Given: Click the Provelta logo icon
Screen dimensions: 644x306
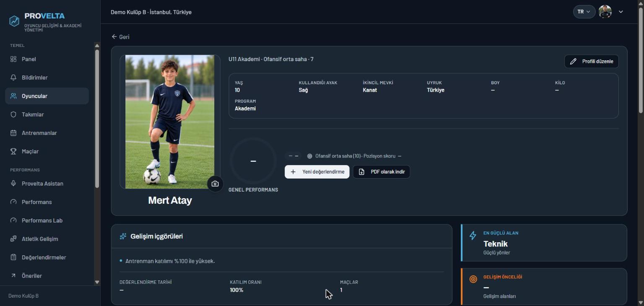Looking at the screenshot, I should pyautogui.click(x=14, y=21).
